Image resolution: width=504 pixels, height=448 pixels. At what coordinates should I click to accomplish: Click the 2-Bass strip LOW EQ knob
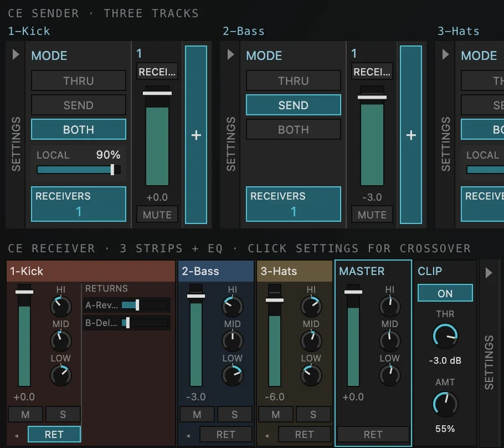pyautogui.click(x=233, y=375)
